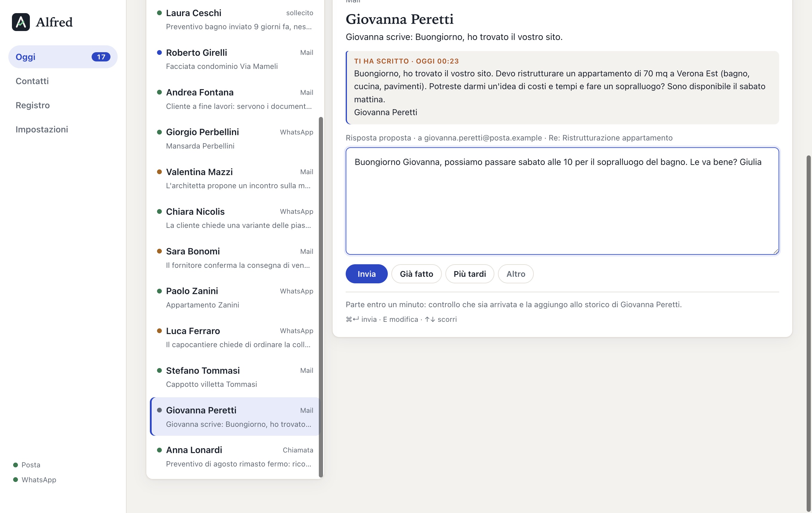Viewport: 812px width, 513px height.
Task: Open Roberto Girelli's mail item
Action: (235, 59)
